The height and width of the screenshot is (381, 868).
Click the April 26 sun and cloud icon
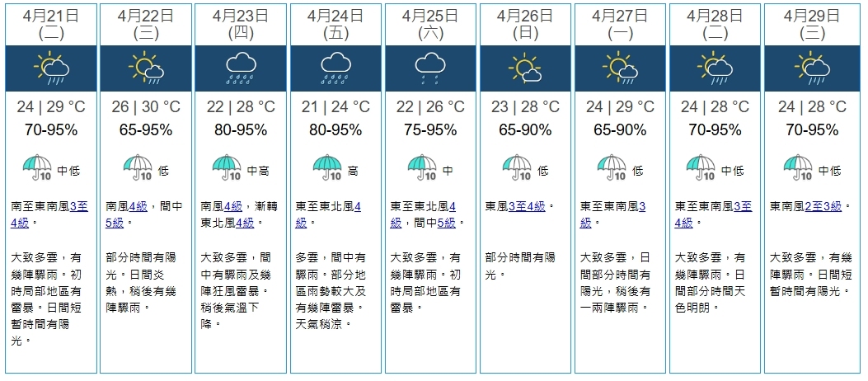coord(524,68)
